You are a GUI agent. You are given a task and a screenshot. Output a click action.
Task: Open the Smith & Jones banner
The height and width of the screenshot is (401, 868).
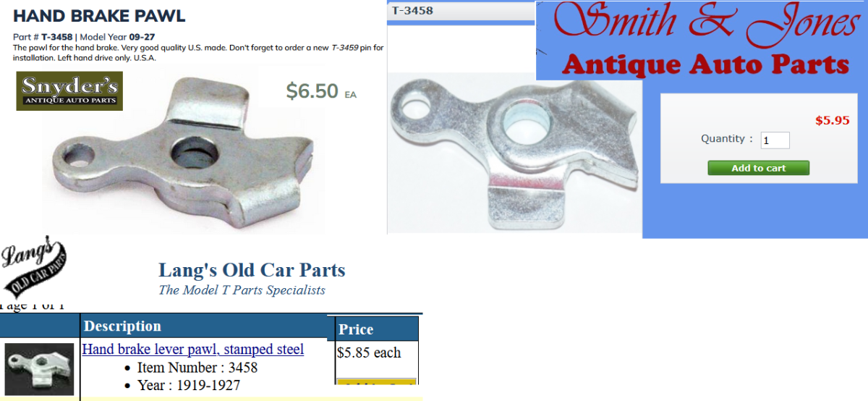tap(702, 40)
